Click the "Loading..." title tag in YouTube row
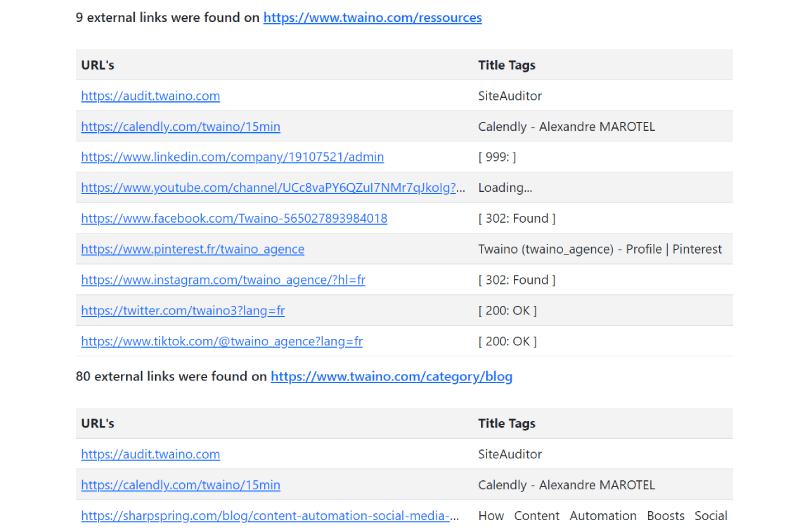The width and height of the screenshot is (800, 530). 505,188
